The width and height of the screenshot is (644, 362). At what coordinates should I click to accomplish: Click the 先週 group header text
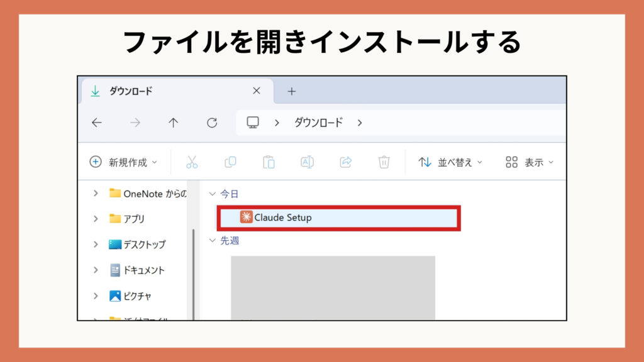[x=230, y=241]
